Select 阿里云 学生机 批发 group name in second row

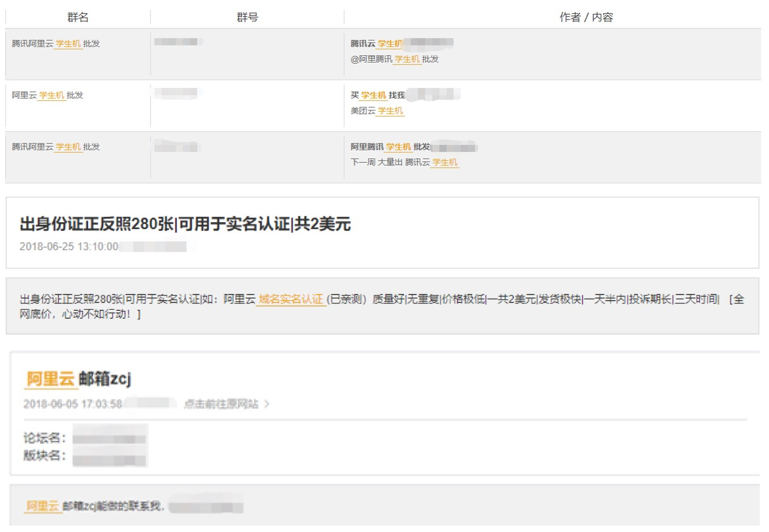[47, 95]
